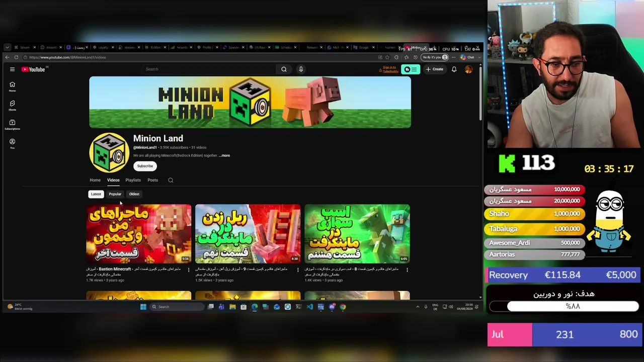This screenshot has width=644, height=362.
Task: Expand channel description with more link
Action: coord(225,155)
